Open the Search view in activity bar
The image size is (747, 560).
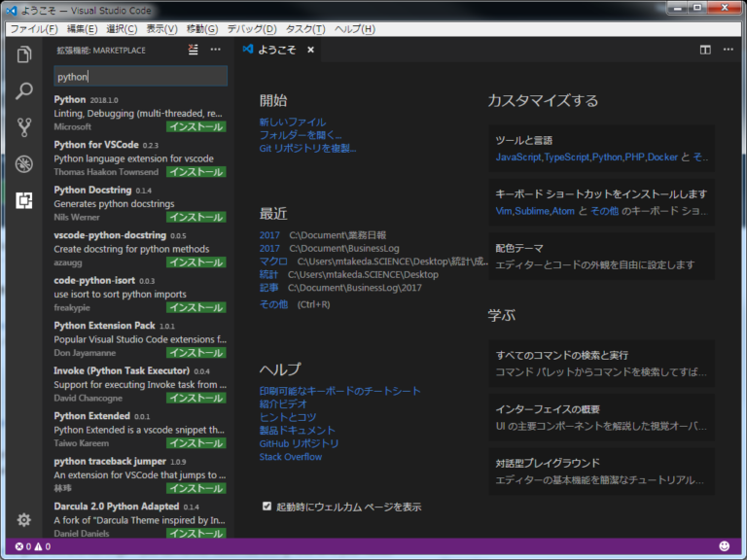click(23, 90)
